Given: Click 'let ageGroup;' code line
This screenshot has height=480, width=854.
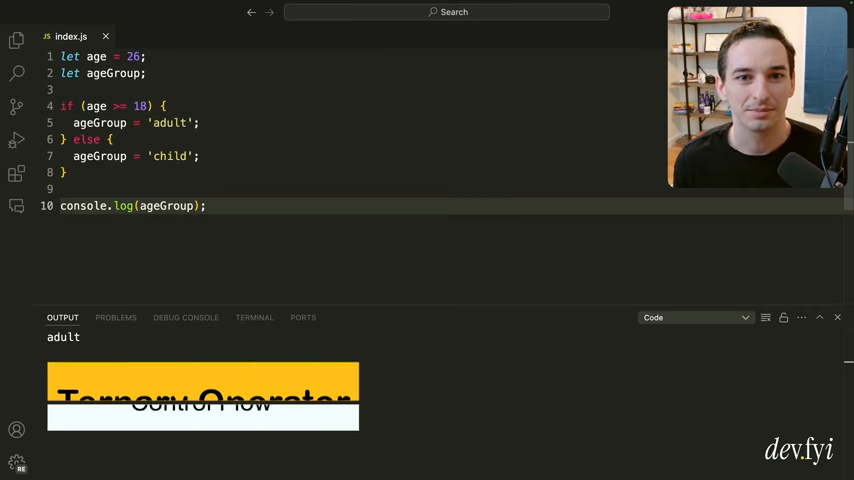Looking at the screenshot, I should pos(103,73).
